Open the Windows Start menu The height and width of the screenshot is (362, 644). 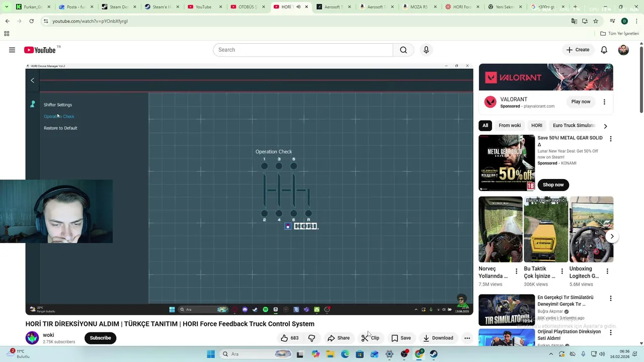(211, 354)
